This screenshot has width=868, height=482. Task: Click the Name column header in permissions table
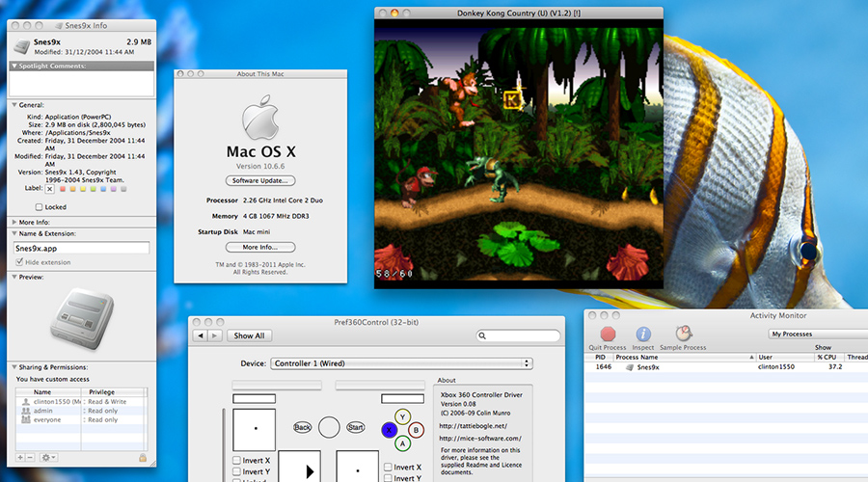point(48,391)
